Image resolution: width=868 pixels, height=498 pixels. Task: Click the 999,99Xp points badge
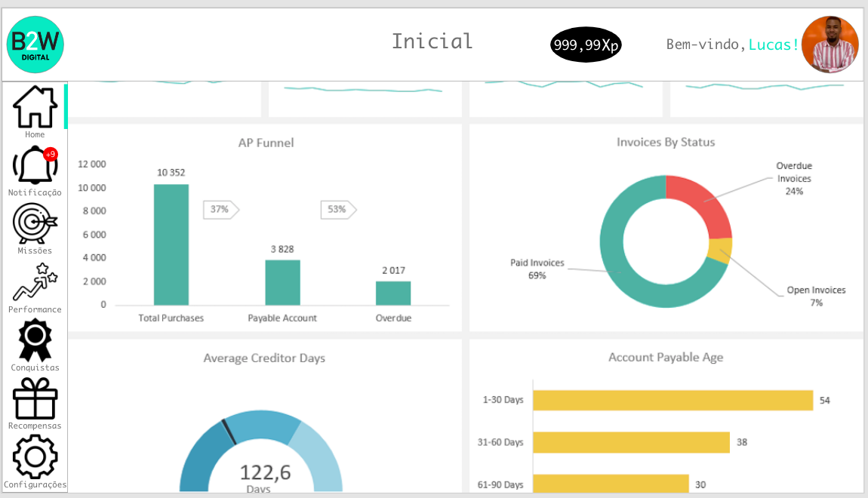(x=586, y=45)
